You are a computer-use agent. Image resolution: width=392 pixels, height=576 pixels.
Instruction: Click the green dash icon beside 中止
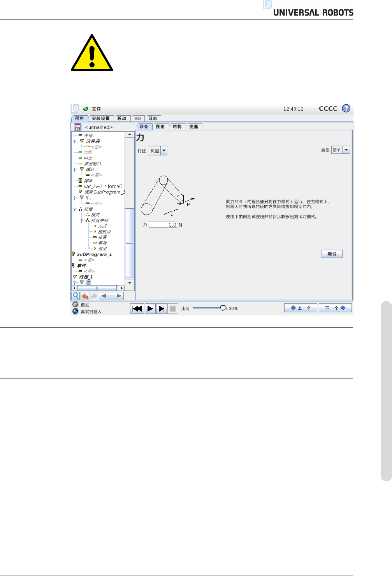point(80,158)
